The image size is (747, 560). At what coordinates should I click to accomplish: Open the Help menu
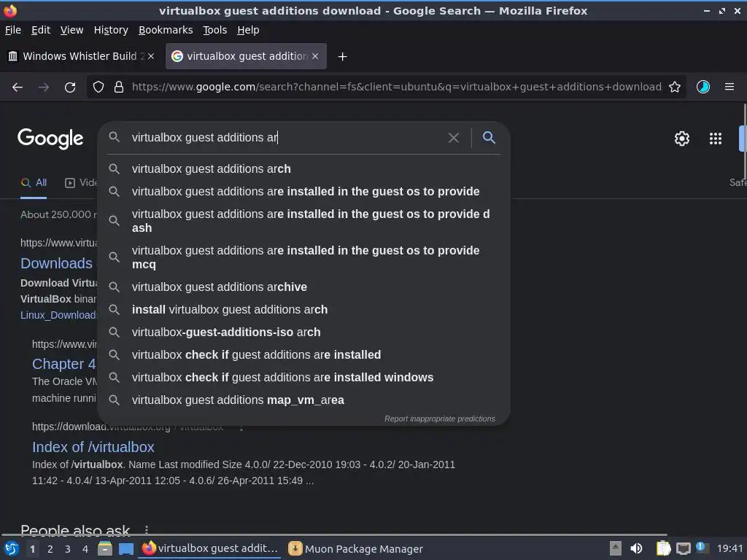[248, 30]
